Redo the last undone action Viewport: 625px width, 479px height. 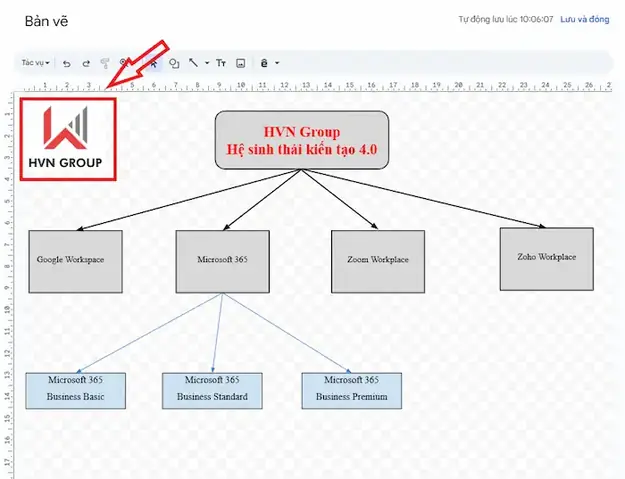(x=86, y=63)
